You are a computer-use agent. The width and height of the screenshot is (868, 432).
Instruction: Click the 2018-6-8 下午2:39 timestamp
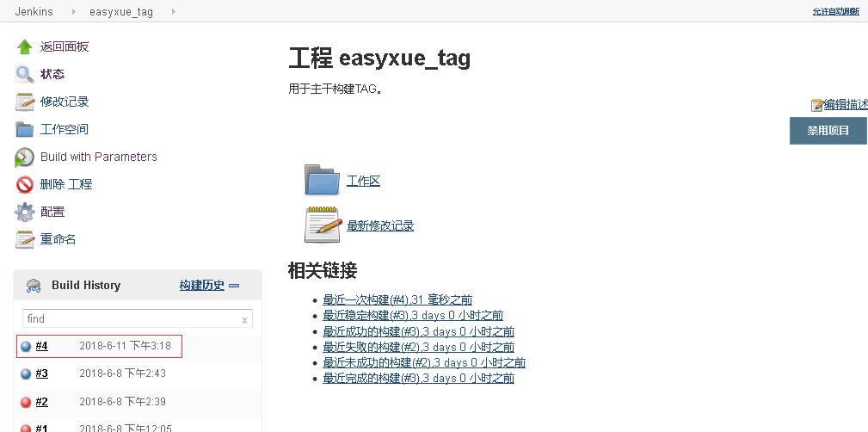click(122, 402)
